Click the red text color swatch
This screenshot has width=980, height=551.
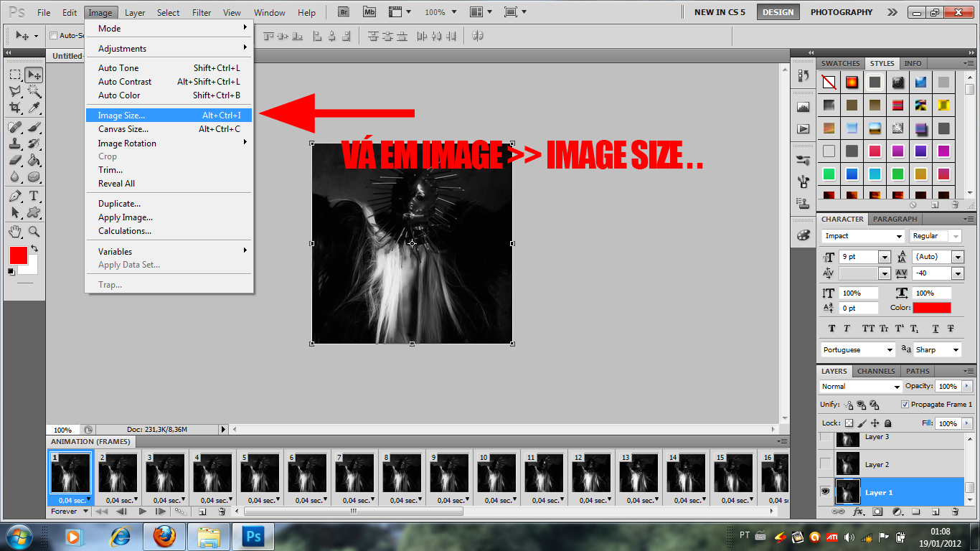(x=931, y=308)
